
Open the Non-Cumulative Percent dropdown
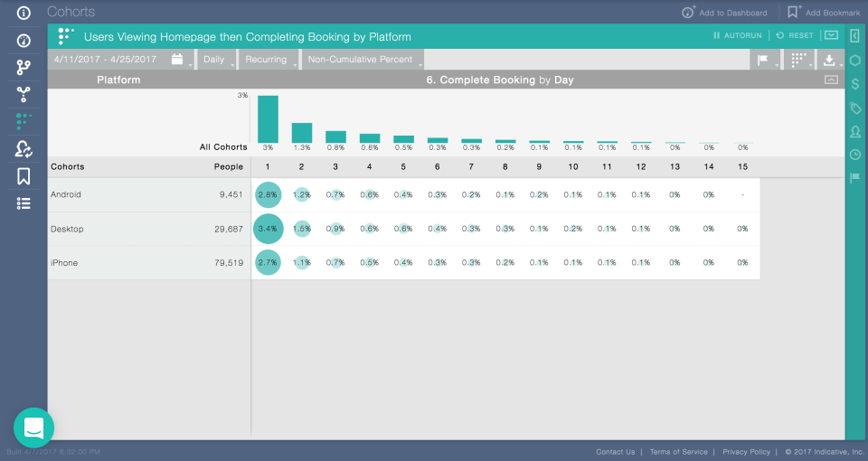pos(363,60)
